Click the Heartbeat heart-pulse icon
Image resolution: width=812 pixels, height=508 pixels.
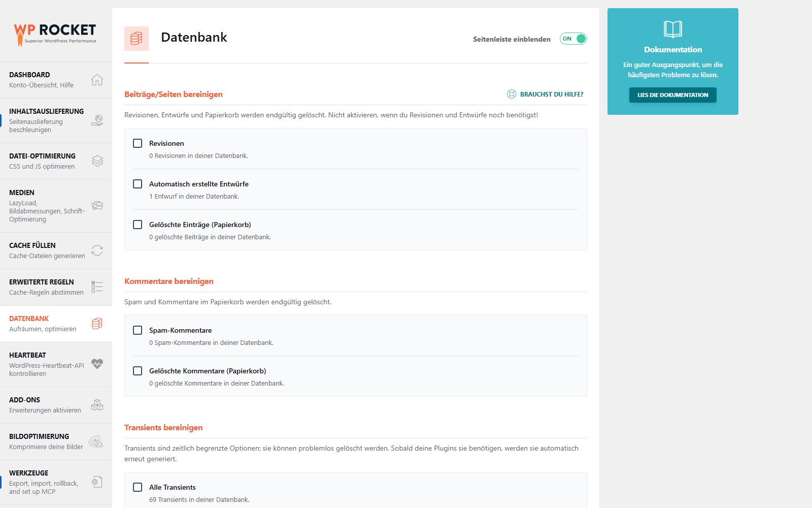pos(97,364)
